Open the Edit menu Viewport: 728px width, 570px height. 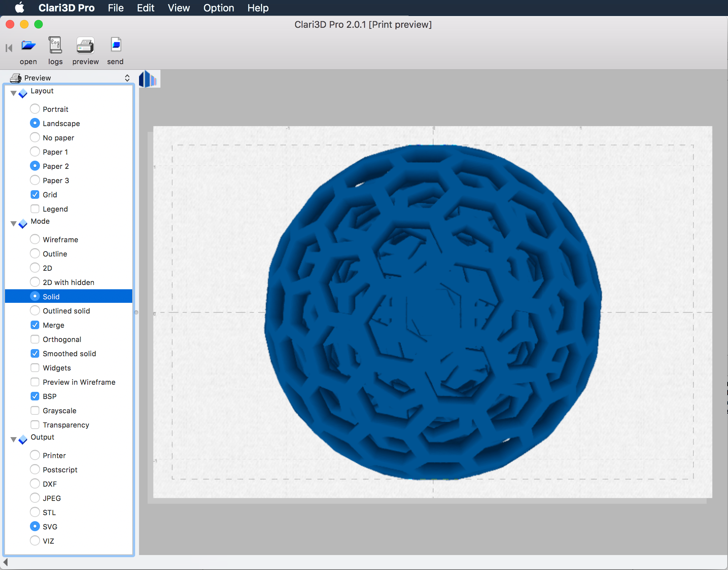tap(145, 7)
